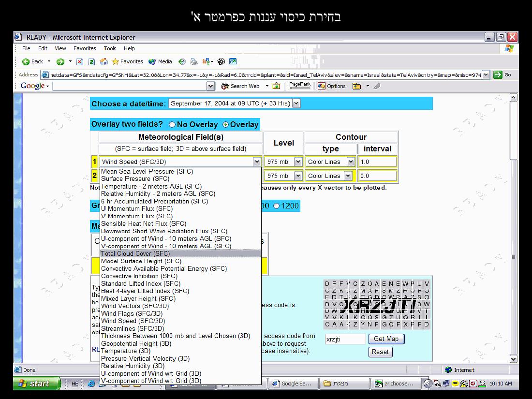Open the File menu

[26, 48]
